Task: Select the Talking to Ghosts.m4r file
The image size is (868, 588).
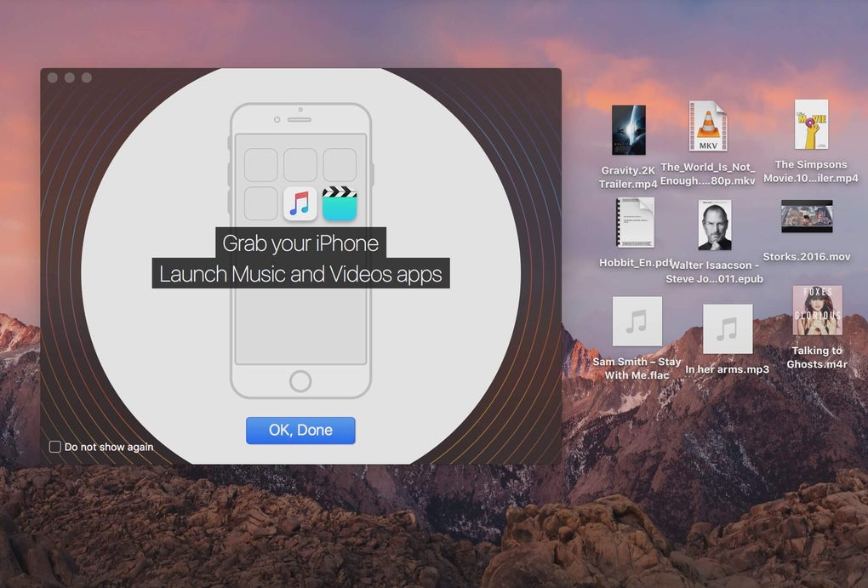Action: (x=817, y=311)
